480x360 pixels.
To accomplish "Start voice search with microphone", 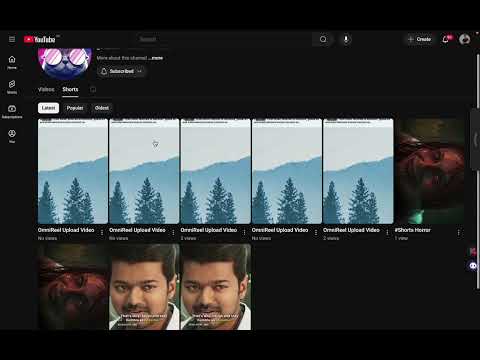I will click(346, 39).
